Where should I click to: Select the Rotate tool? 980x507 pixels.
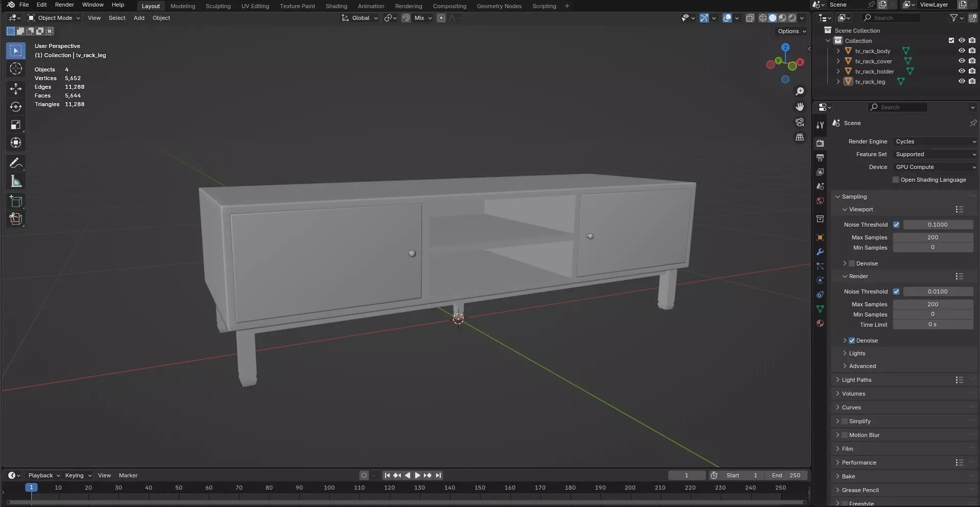[16, 107]
